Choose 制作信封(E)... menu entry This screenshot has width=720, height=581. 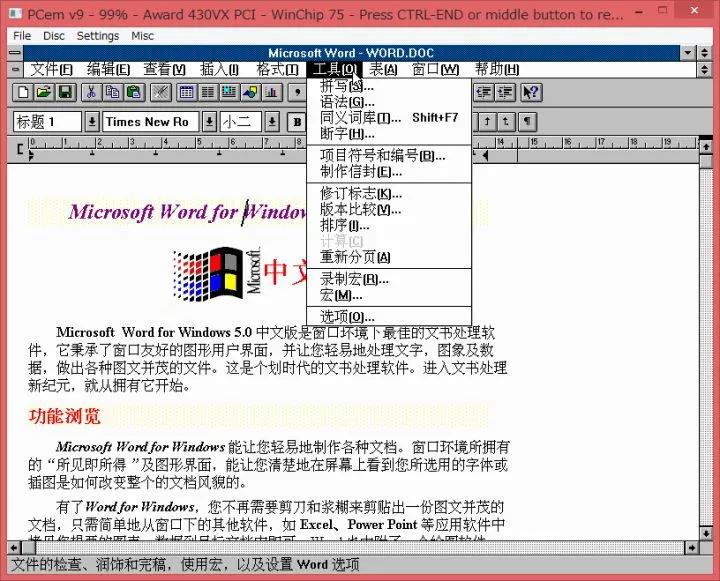point(389,171)
